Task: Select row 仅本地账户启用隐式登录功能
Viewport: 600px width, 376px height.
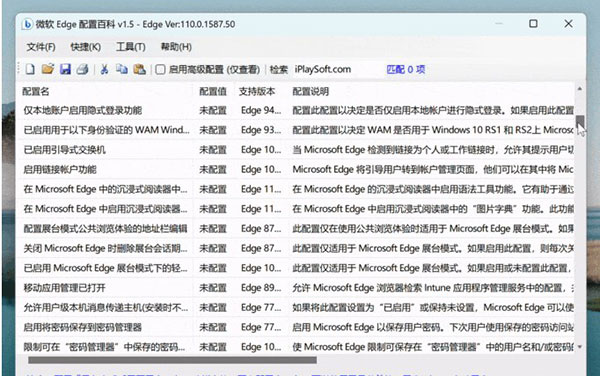Action: pos(295,111)
